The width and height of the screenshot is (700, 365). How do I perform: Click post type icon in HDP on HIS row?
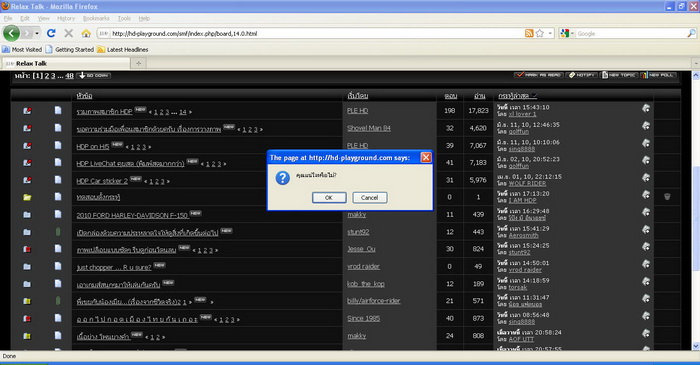(58, 145)
